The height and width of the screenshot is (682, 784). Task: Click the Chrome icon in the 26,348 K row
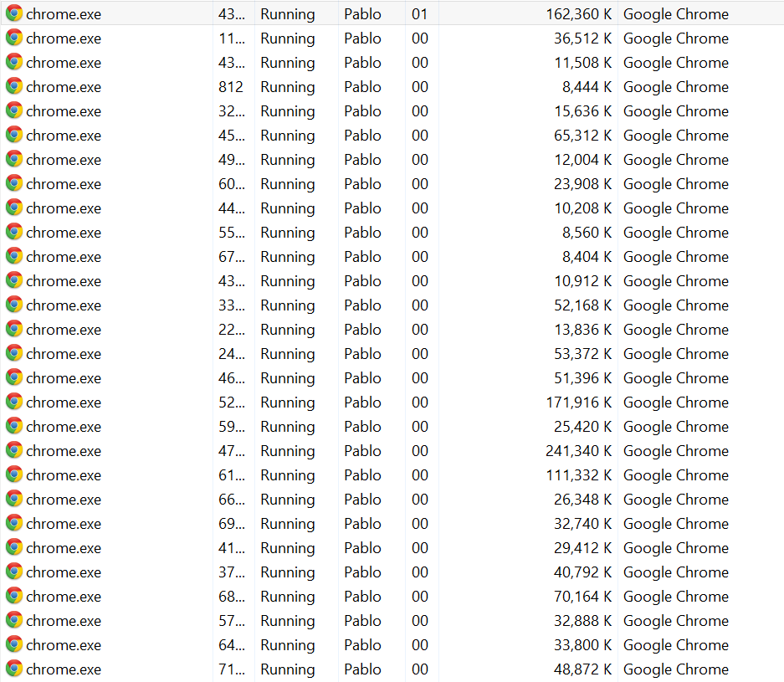pyautogui.click(x=14, y=499)
